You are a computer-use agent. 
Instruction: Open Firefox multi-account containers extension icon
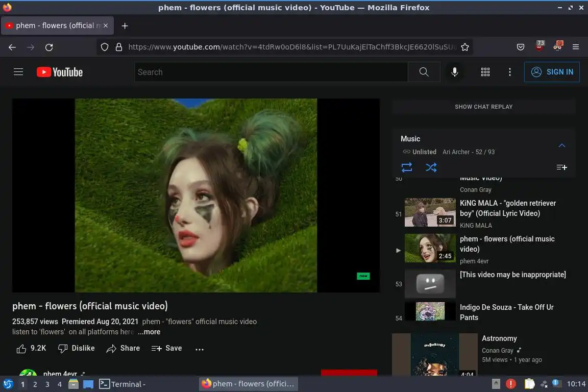(558, 46)
